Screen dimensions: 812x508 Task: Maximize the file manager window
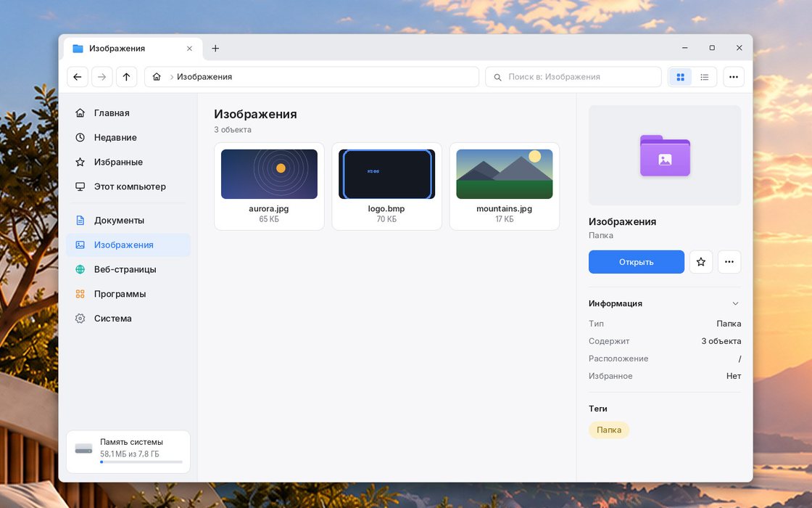pyautogui.click(x=712, y=48)
